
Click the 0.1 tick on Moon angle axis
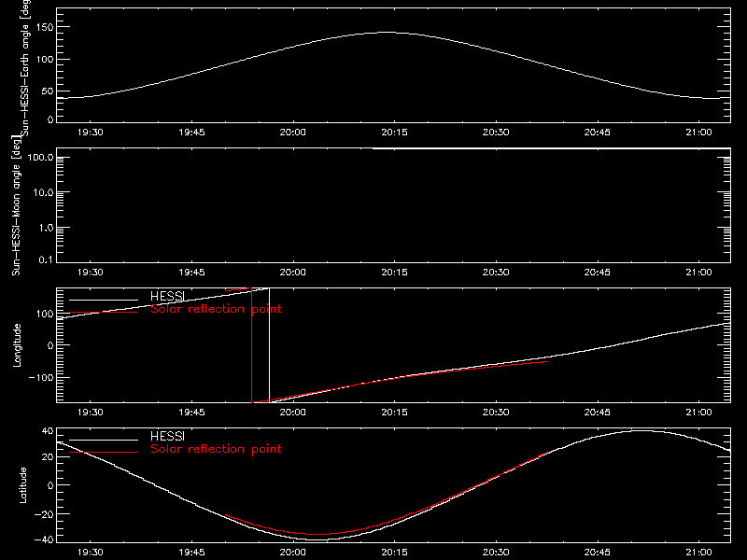click(46, 259)
